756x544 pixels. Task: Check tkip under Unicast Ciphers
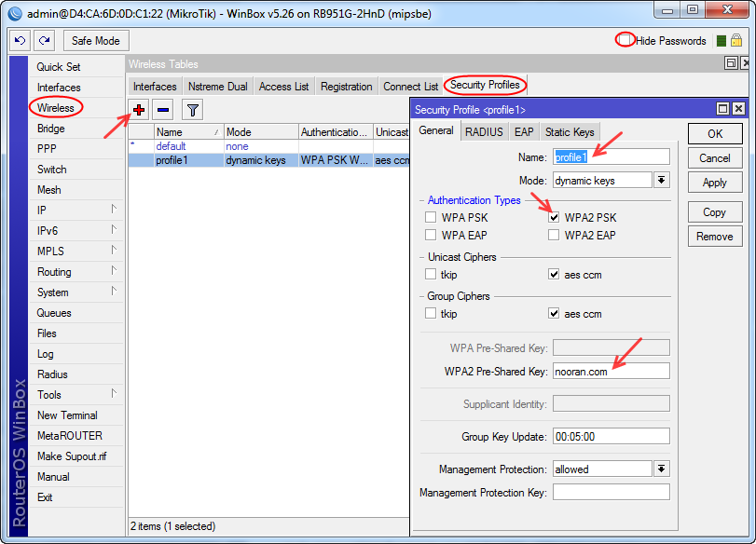point(431,275)
